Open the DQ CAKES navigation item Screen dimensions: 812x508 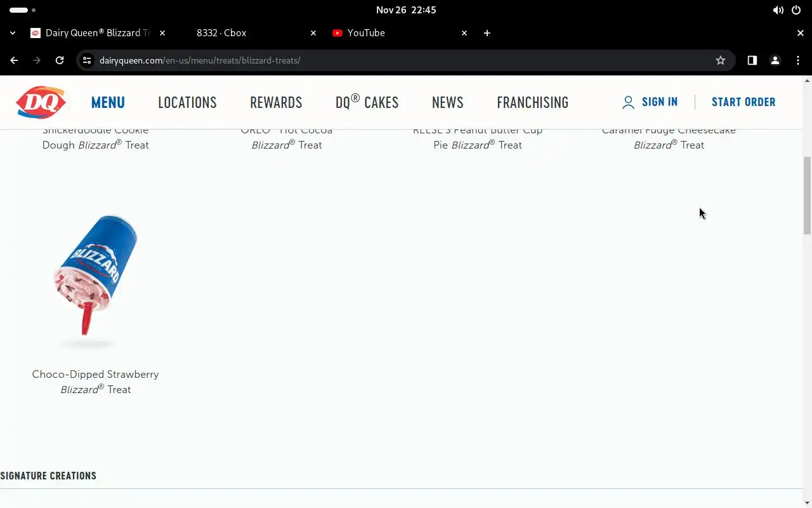pyautogui.click(x=367, y=102)
